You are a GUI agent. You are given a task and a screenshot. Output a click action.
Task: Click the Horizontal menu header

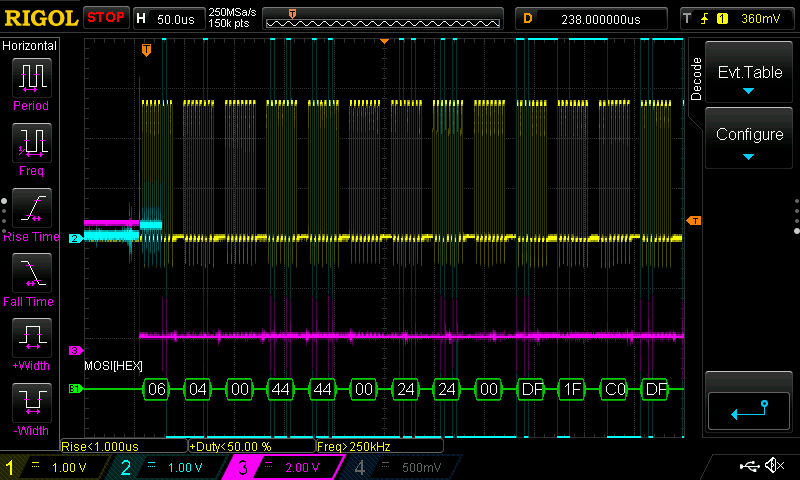(x=30, y=46)
